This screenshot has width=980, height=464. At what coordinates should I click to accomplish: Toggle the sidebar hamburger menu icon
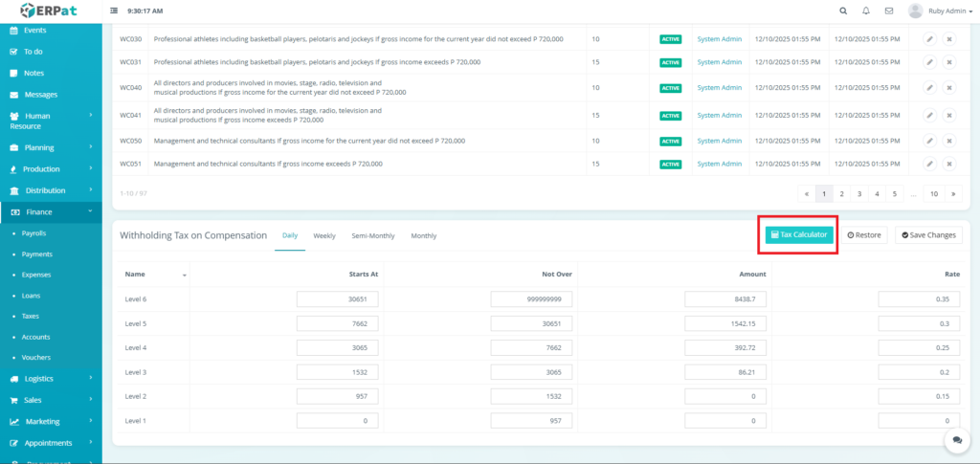115,11
